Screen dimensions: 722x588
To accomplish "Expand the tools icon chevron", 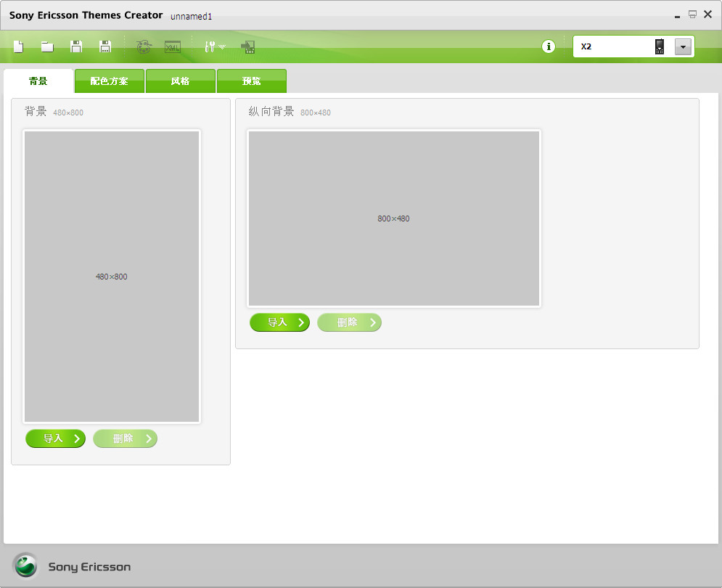I will pyautogui.click(x=221, y=48).
